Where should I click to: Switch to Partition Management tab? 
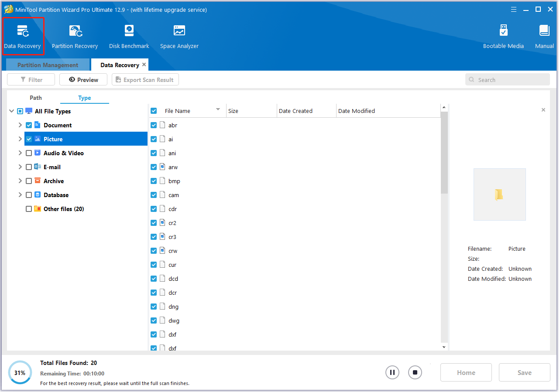[48, 65]
